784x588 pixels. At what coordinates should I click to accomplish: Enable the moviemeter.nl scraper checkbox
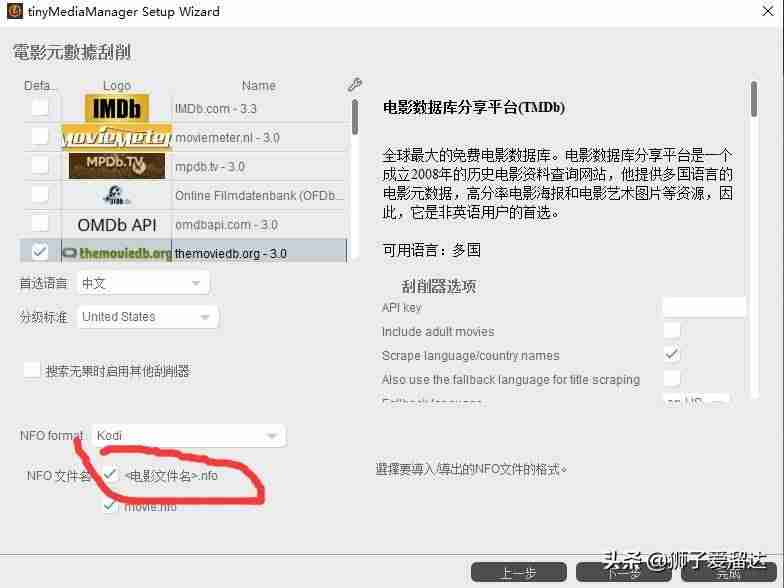[x=40, y=136]
